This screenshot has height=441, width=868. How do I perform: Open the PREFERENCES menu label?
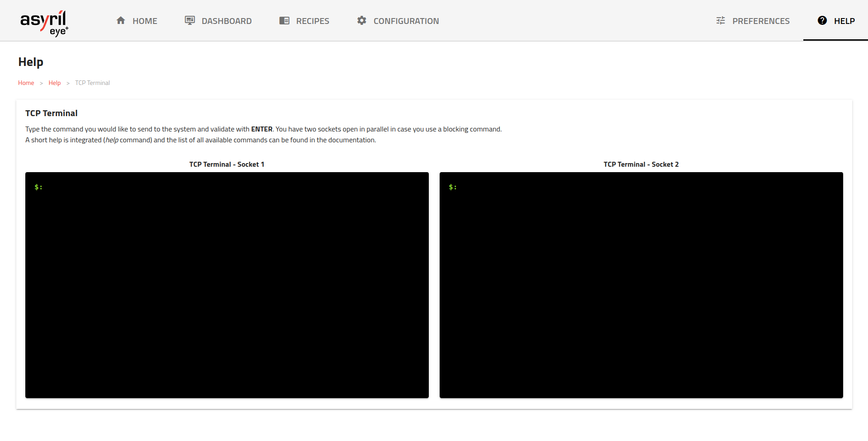[761, 21]
